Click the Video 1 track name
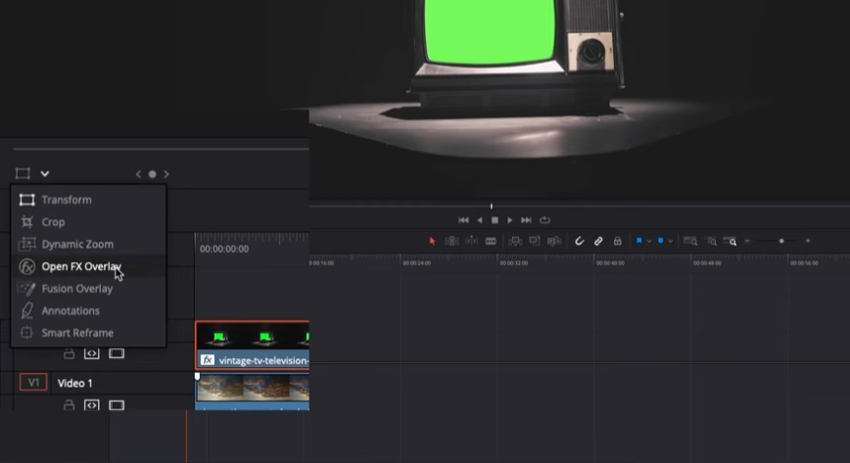The height and width of the screenshot is (463, 850). (75, 383)
